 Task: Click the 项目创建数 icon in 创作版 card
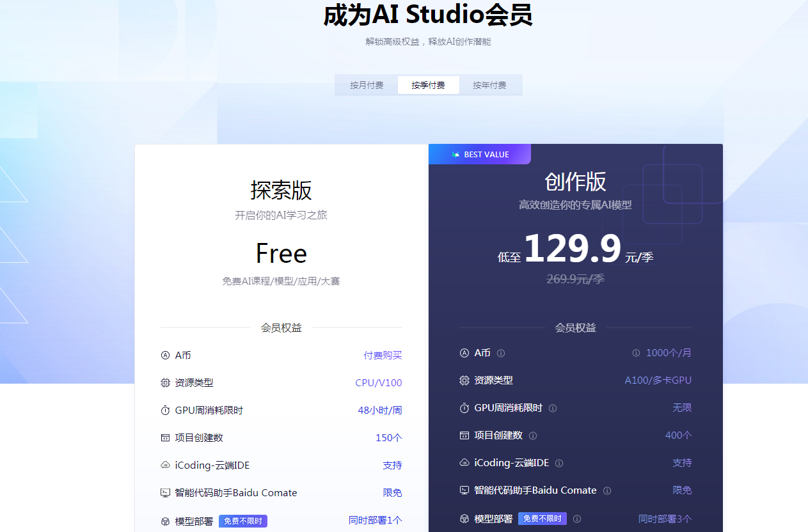coord(464,435)
